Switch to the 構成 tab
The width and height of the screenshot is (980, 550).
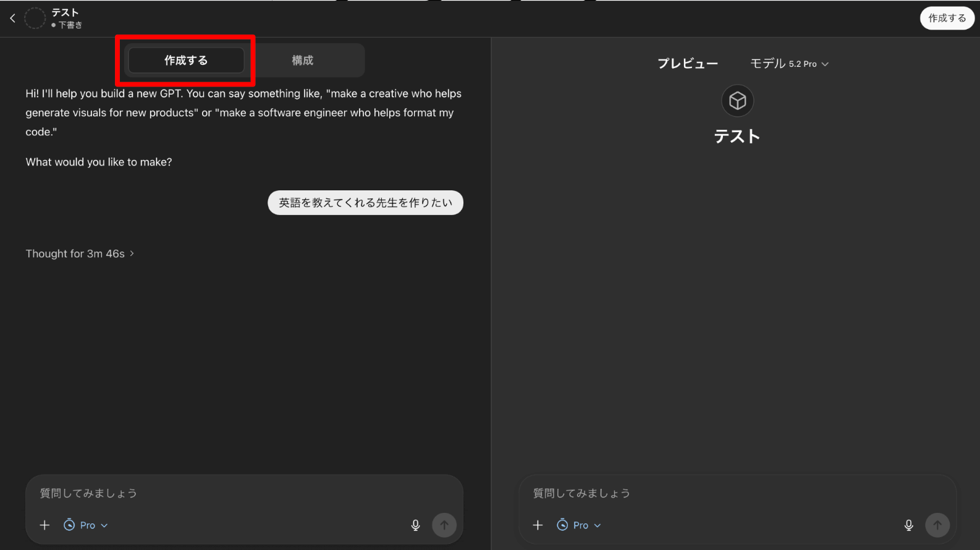[x=302, y=61]
